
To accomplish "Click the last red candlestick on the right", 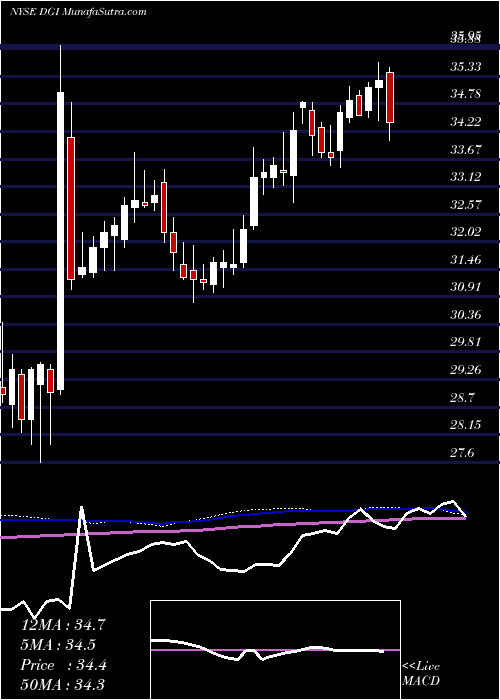I will (390, 97).
